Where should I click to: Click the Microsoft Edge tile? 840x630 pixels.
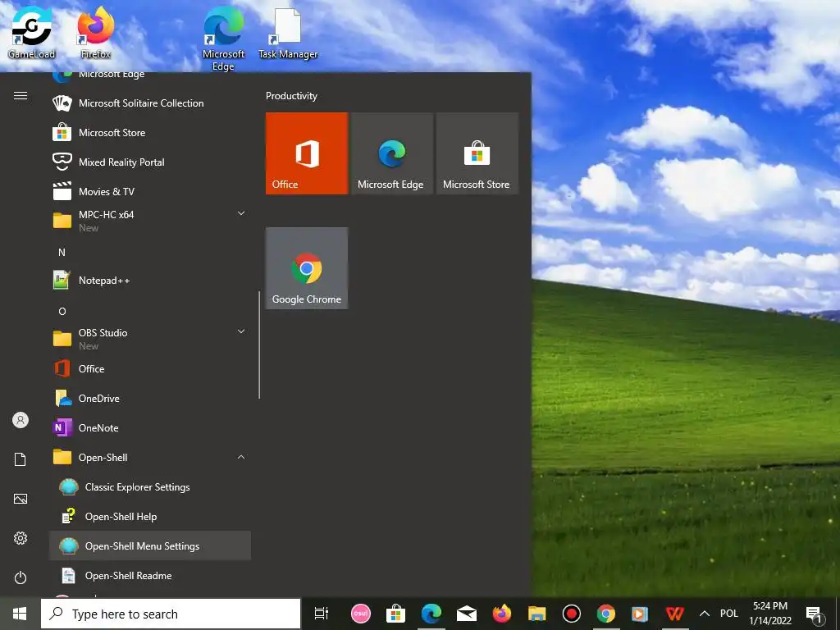[392, 153]
